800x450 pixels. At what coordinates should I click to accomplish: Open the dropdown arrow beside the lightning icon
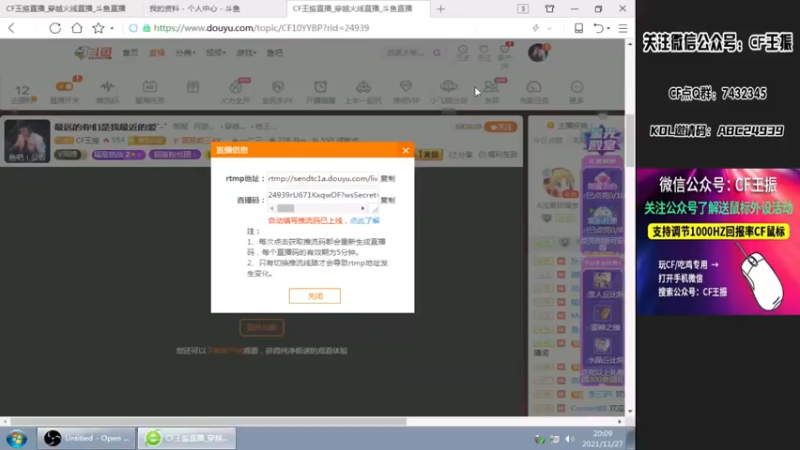[549, 29]
